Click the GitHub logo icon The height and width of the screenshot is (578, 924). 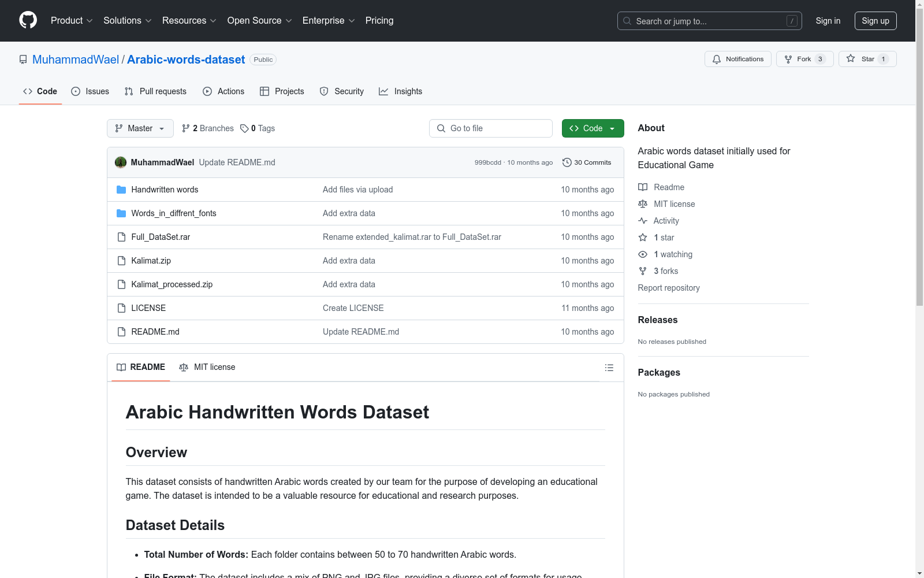click(x=28, y=20)
